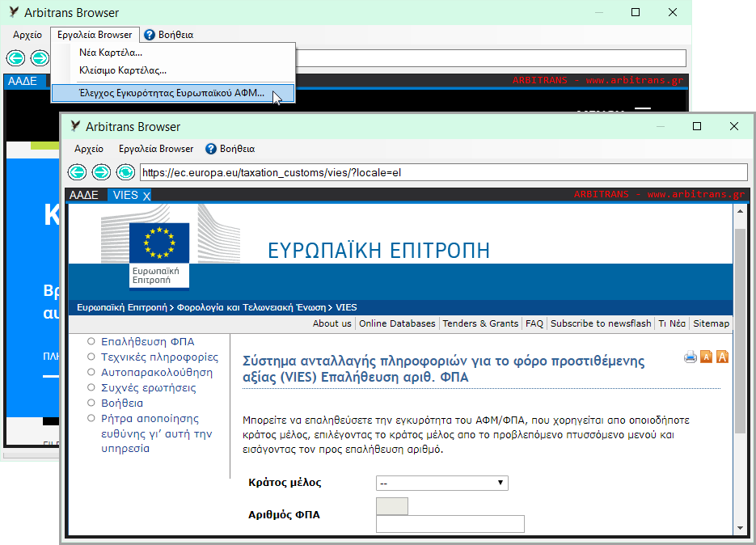Click the Back arrow in the rear browser window
Screen dimensions: 756x545
point(15,58)
